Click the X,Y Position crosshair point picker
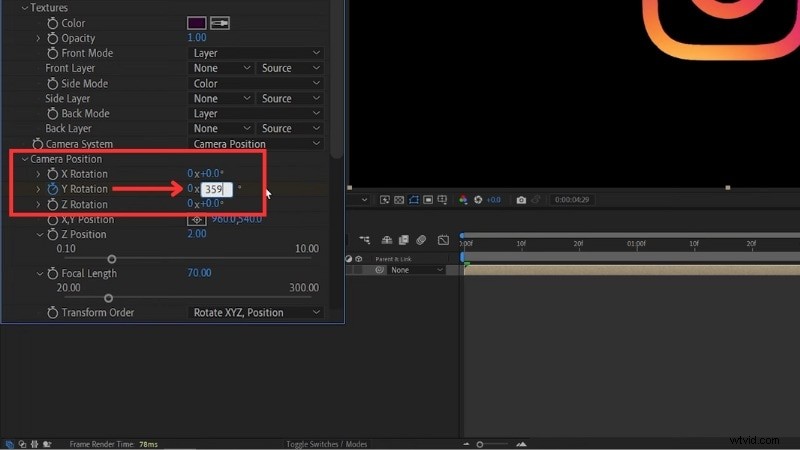 coord(196,220)
